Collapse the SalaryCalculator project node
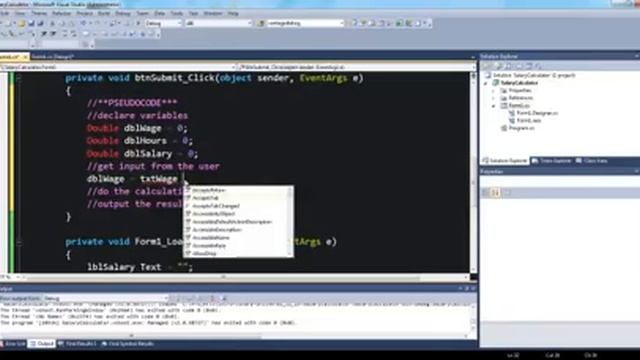 point(486,83)
